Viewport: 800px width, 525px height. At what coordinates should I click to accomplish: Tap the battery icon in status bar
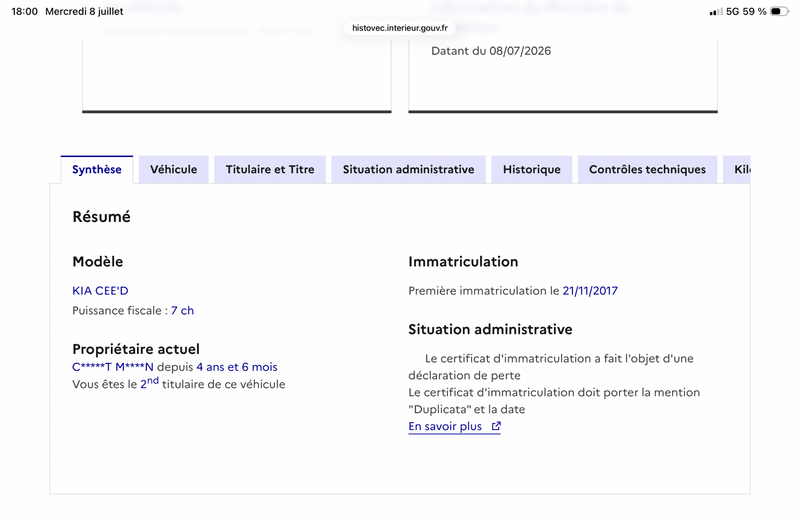[779, 11]
